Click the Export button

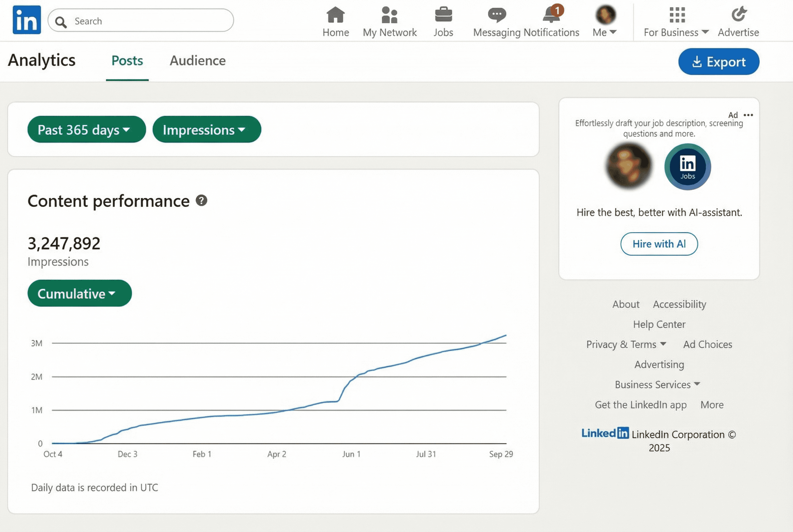718,62
